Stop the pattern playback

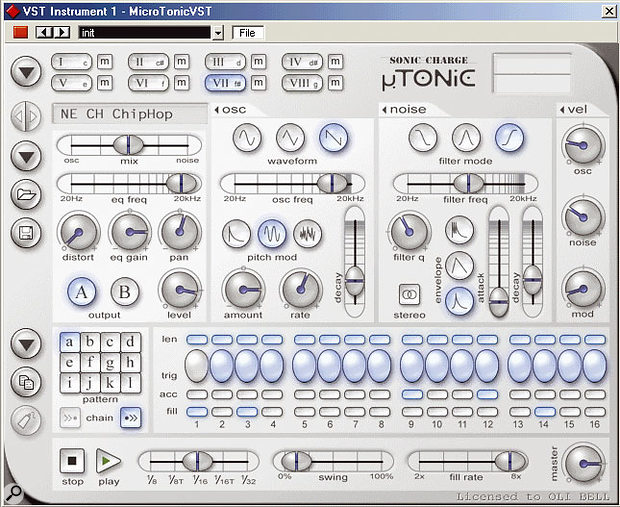click(x=72, y=461)
